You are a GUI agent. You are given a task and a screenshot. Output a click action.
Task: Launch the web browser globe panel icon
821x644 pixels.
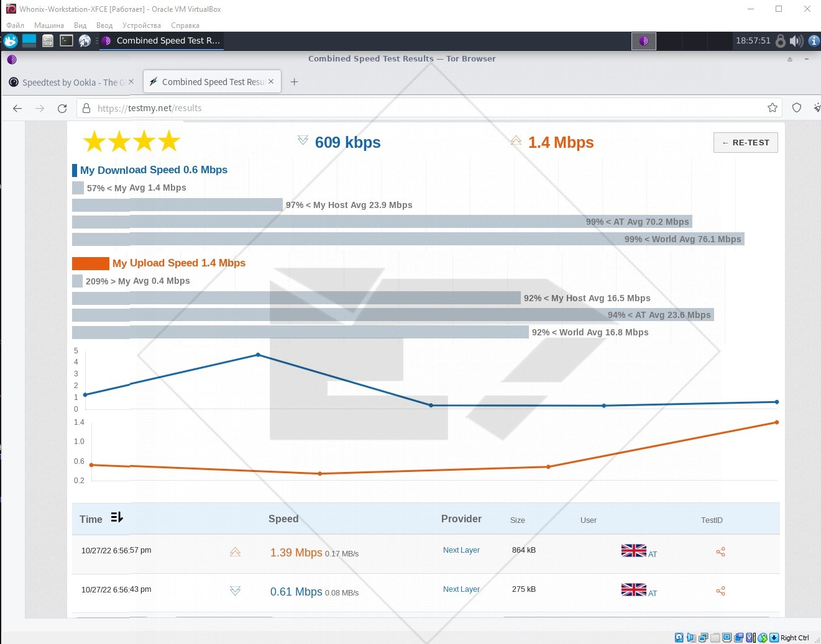[85, 41]
